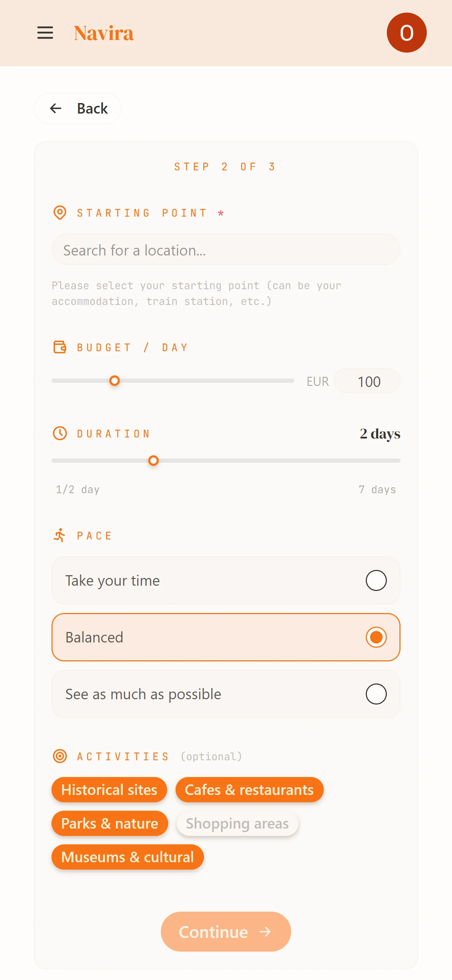The width and height of the screenshot is (452, 980).
Task: Disable the Parks & nature activity
Action: click(x=110, y=823)
